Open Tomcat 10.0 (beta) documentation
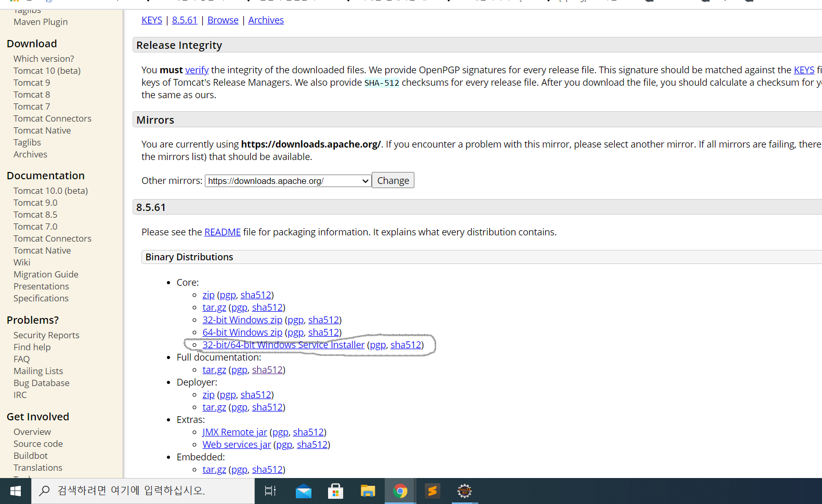This screenshot has height=504, width=822. coord(50,191)
